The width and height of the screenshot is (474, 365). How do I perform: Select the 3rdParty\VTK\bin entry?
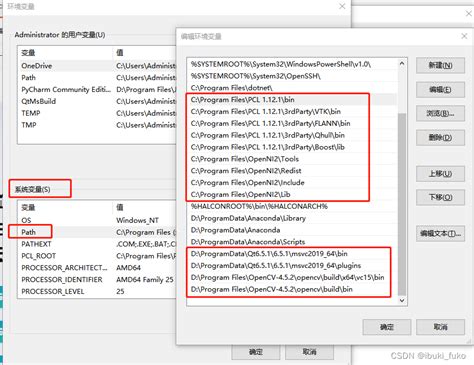(292, 112)
